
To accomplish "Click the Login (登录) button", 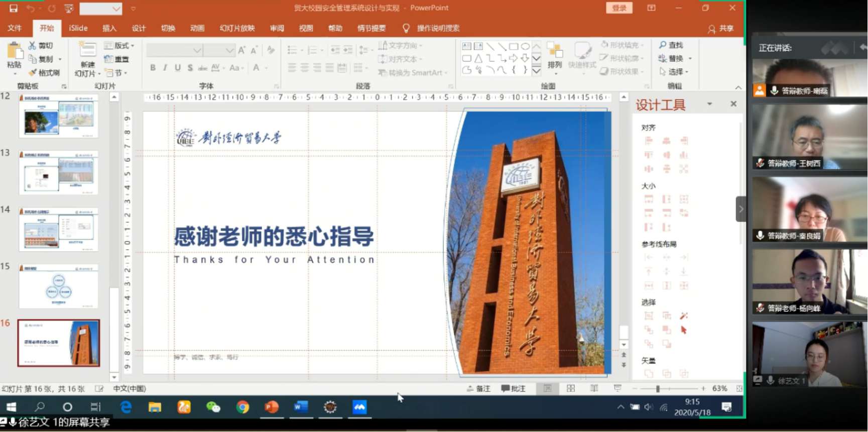I will click(x=619, y=8).
